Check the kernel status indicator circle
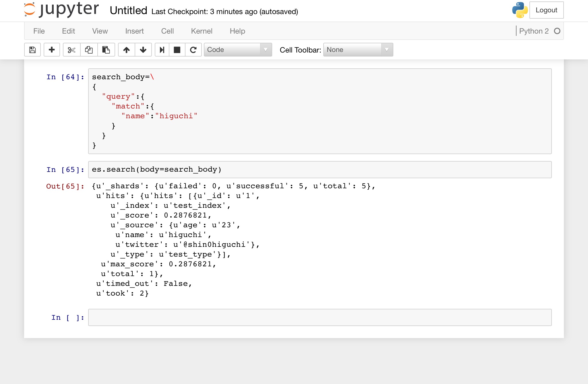The width and height of the screenshot is (588, 384). [557, 31]
